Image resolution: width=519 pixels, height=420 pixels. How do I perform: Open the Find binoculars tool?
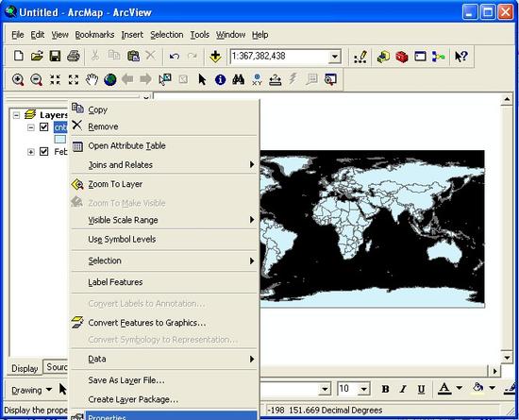239,80
